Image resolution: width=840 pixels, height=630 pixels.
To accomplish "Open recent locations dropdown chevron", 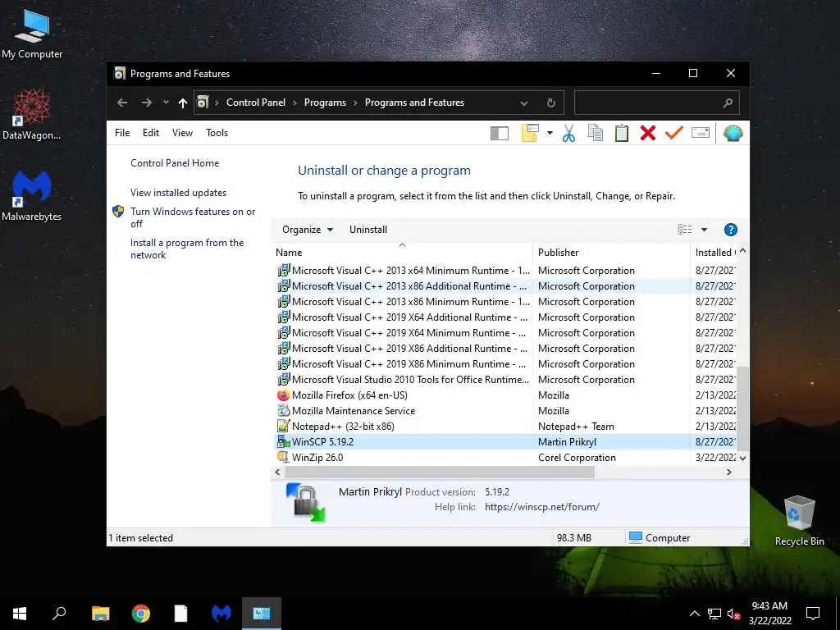I will [166, 103].
